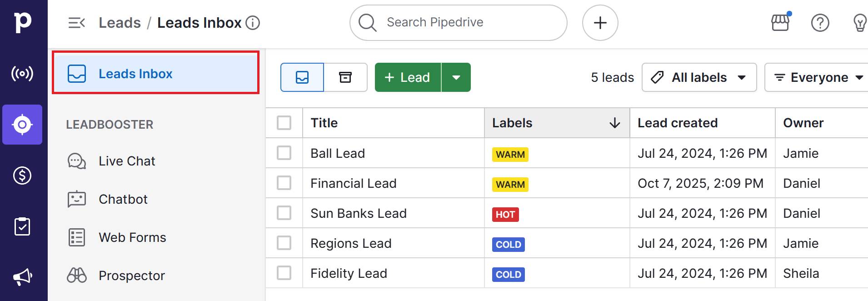Image resolution: width=868 pixels, height=301 pixels.
Task: Open Campaigns megaphone icon
Action: point(22,277)
